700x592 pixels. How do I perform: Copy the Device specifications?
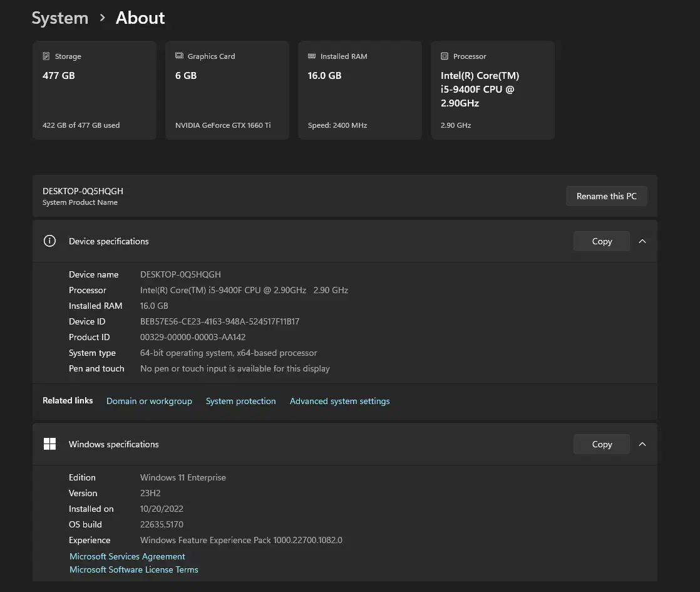(601, 241)
